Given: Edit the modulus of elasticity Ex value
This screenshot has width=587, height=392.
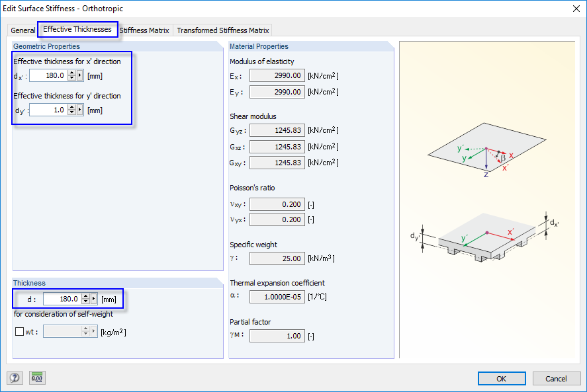Looking at the screenshot, I should point(277,75).
